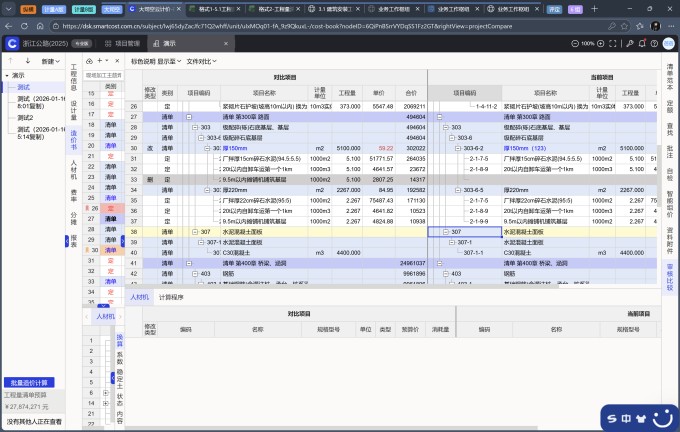Click the cloud upload icon above the row list
This screenshot has height=432, width=680.
click(x=87, y=61)
